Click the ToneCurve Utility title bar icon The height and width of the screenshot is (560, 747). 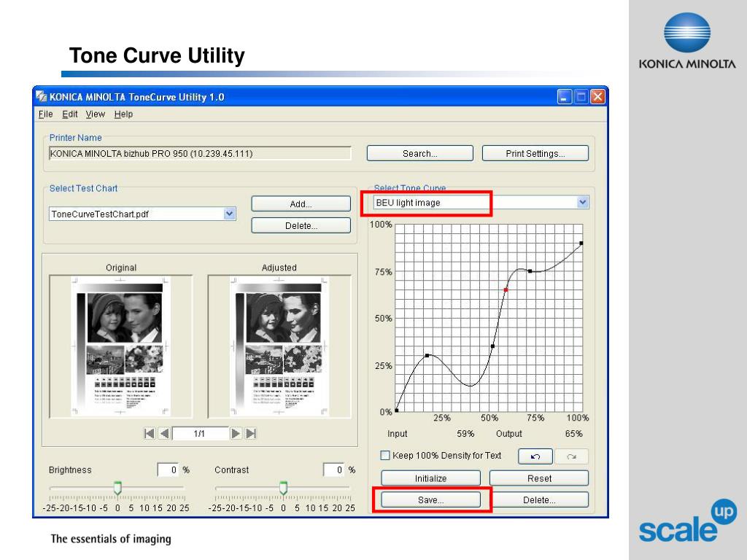42,97
